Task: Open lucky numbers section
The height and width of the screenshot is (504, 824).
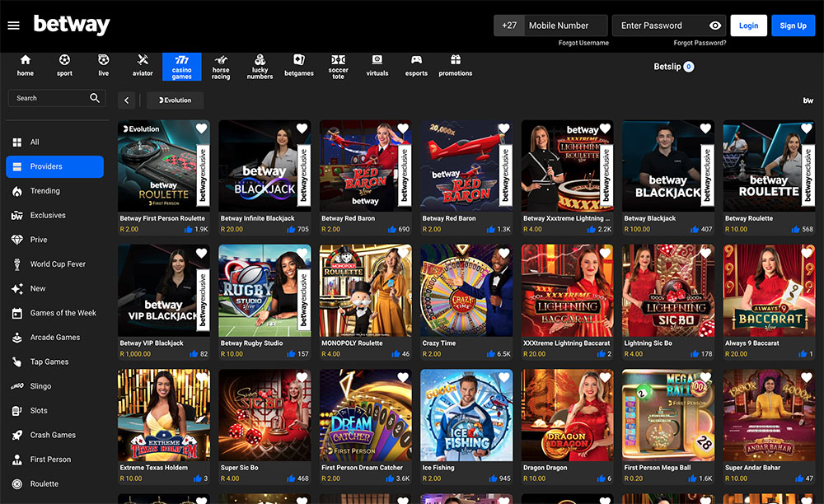Action: pos(260,67)
